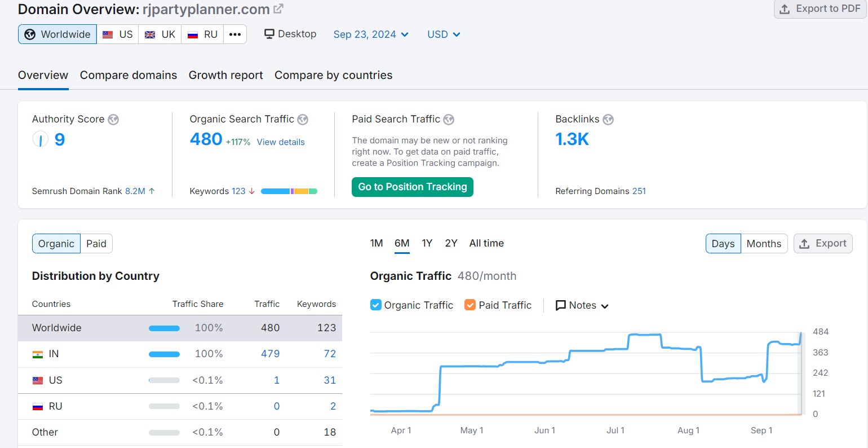Click the Authority Score gauge icon
Screen dimensions: 868x448
coord(40,139)
